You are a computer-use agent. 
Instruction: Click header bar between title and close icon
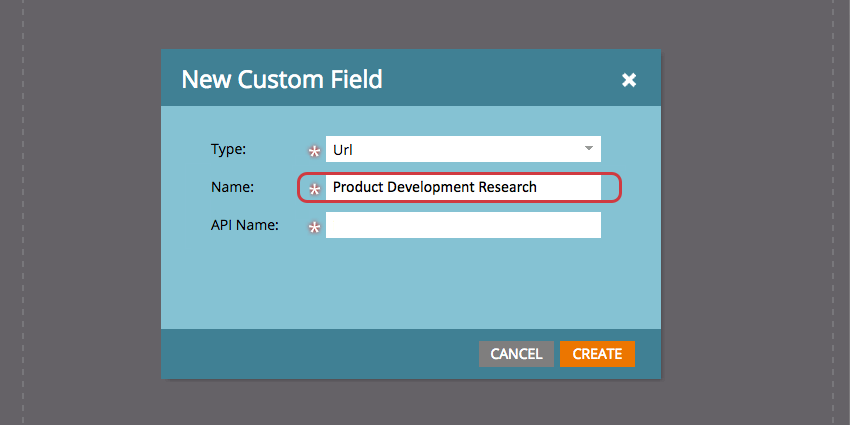(x=500, y=79)
